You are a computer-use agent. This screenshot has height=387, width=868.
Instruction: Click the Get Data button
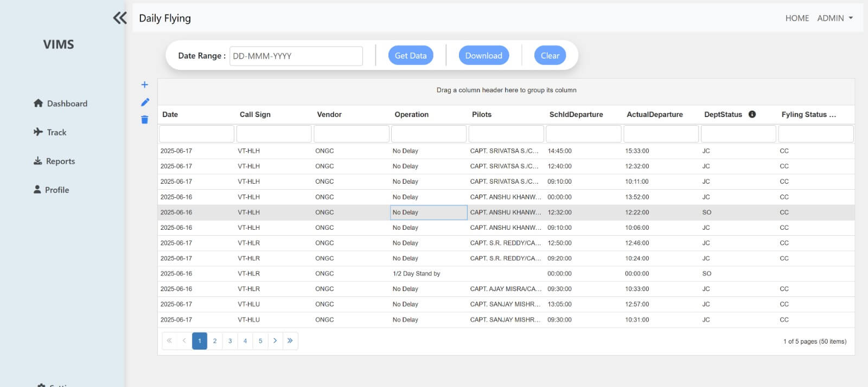[410, 55]
